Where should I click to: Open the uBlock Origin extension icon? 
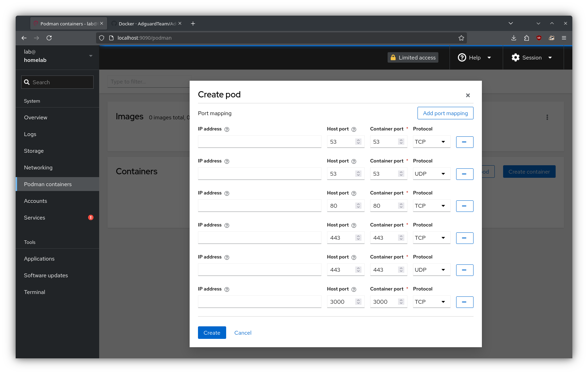pyautogui.click(x=539, y=38)
